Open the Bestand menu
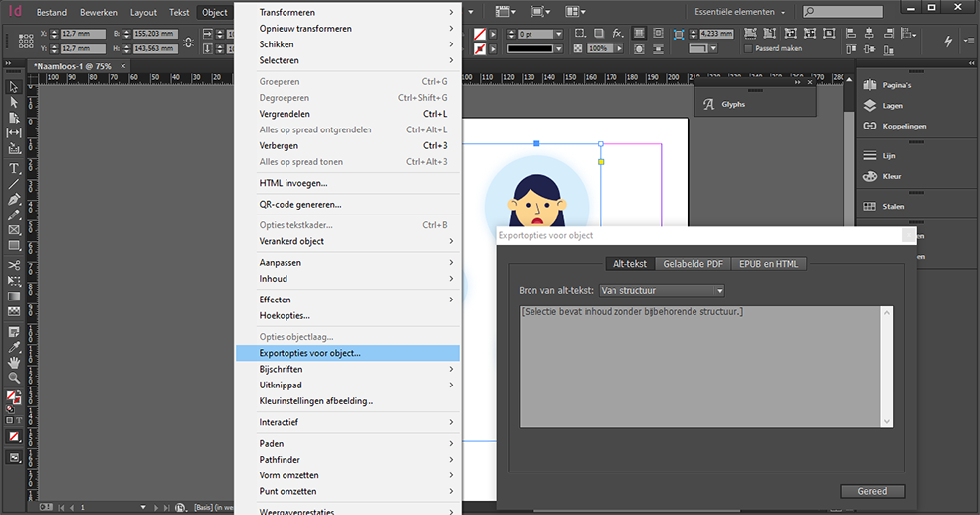This screenshot has height=515, width=980. (52, 13)
